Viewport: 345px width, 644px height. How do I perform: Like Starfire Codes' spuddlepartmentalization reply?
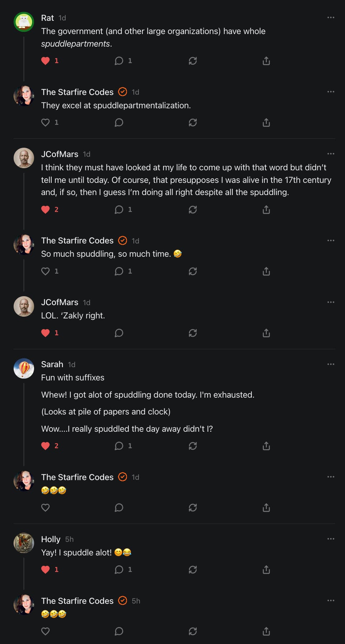coord(46,123)
